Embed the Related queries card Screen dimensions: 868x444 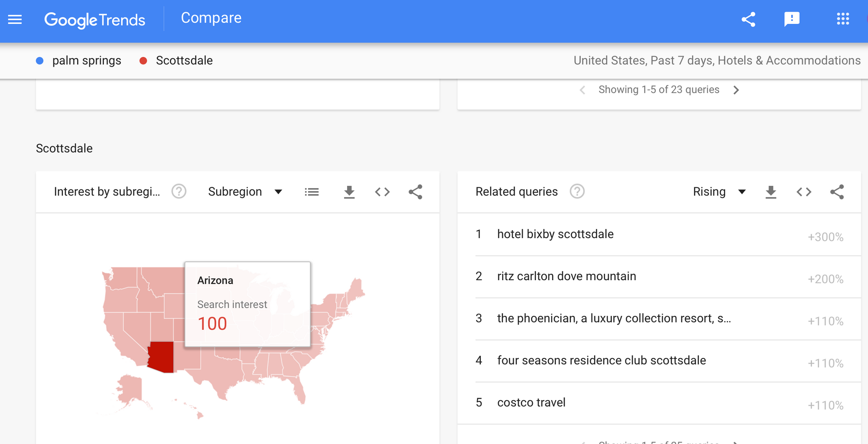pyautogui.click(x=804, y=192)
